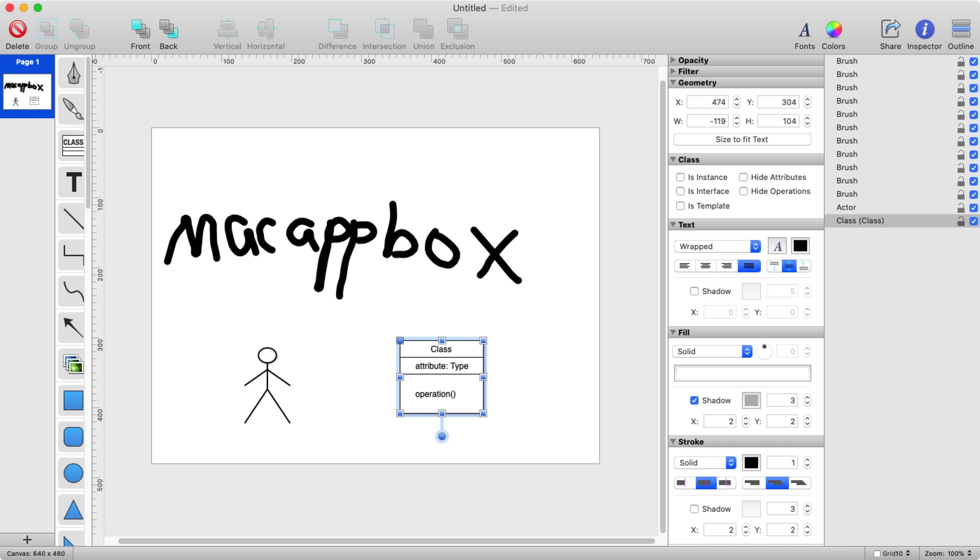
Task: Select the Class shape tool
Action: [x=72, y=145]
